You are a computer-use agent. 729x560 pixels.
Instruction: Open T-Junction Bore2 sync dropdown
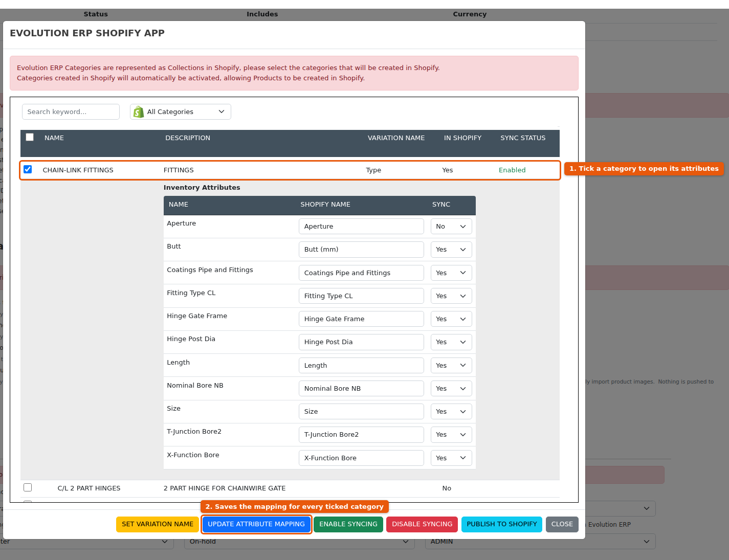tap(451, 435)
